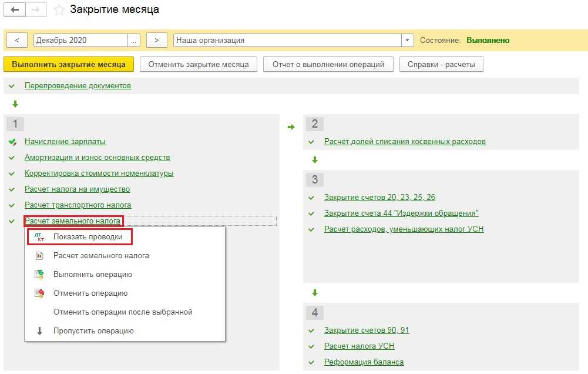Open Перепроведение документов link
Screen dimensions: 588x374
pyautogui.click(x=78, y=86)
